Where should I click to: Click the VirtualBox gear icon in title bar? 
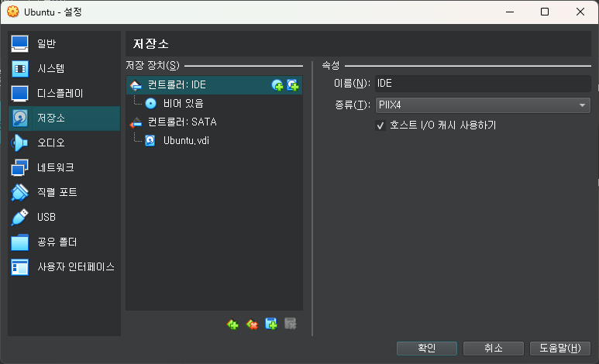pos(12,12)
